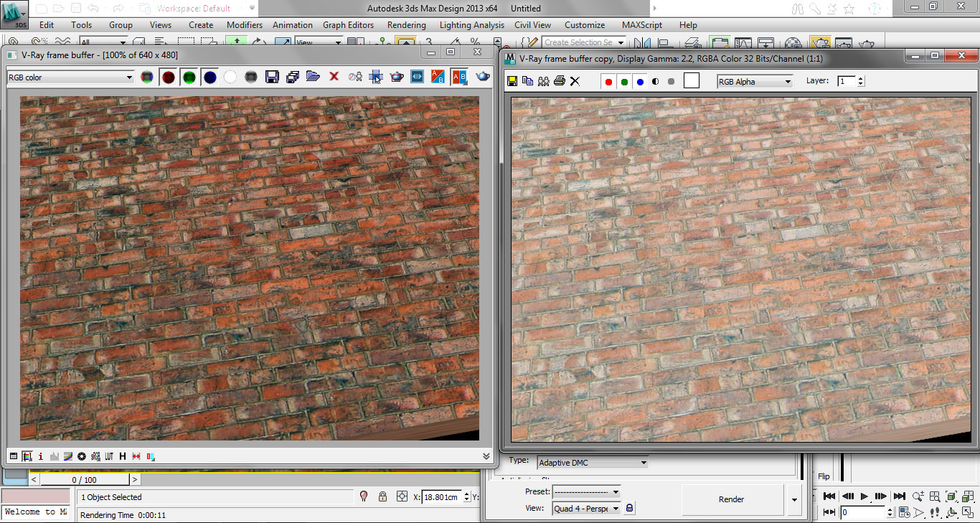Viewport: 980px width, 523px height.
Task: Open Render button options arrow
Action: coord(793,499)
